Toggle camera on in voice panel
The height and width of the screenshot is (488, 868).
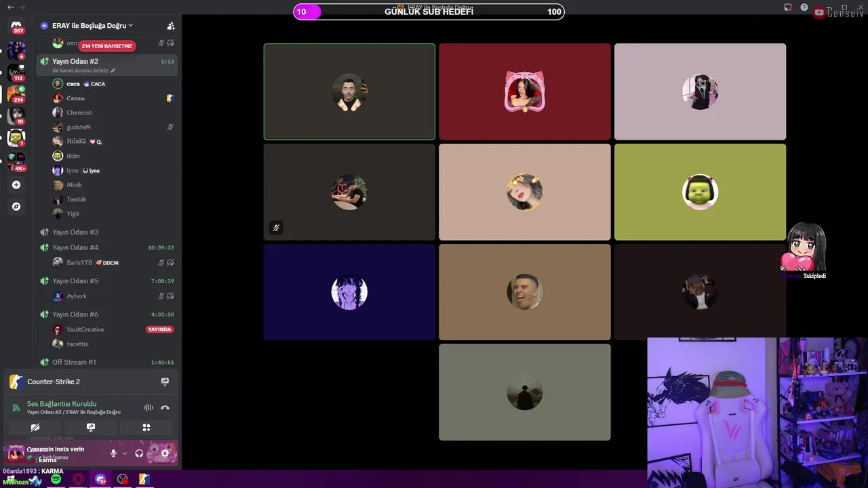coord(35,427)
